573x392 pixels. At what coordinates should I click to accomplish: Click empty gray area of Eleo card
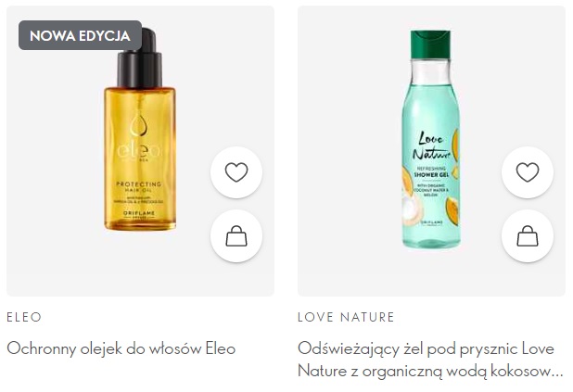pyautogui.click(x=55, y=183)
